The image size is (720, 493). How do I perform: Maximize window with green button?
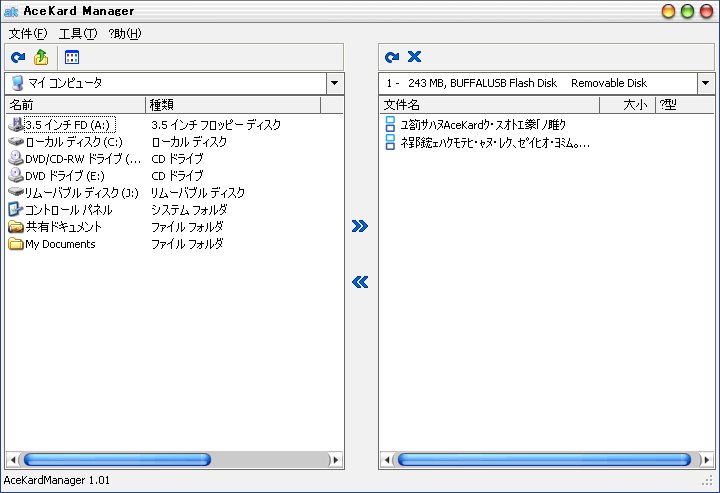687,11
